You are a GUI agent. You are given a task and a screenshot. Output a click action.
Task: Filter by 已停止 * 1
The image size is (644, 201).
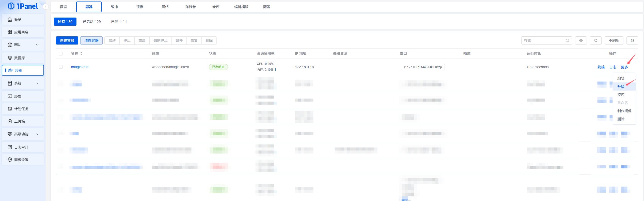point(119,22)
